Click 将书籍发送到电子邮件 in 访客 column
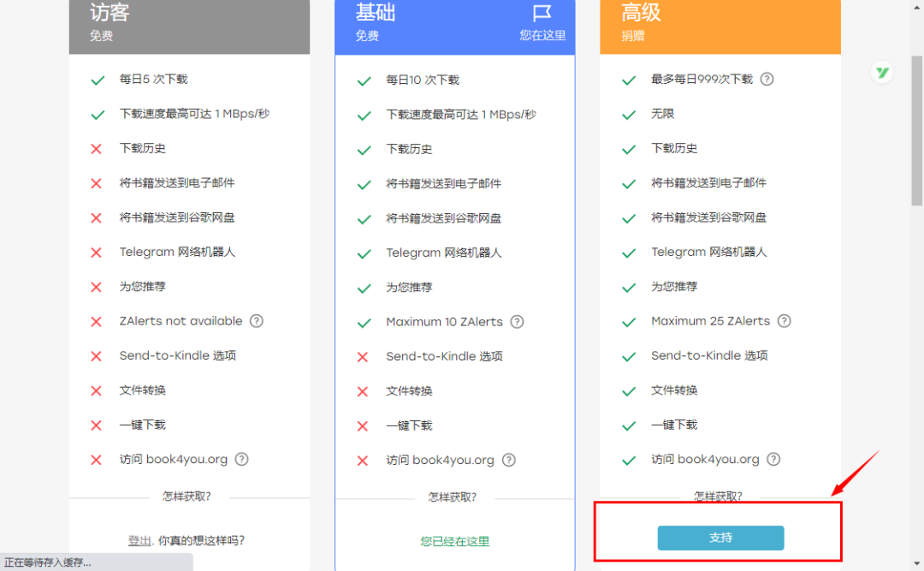Screen dimensions: 924x571 coord(177,183)
